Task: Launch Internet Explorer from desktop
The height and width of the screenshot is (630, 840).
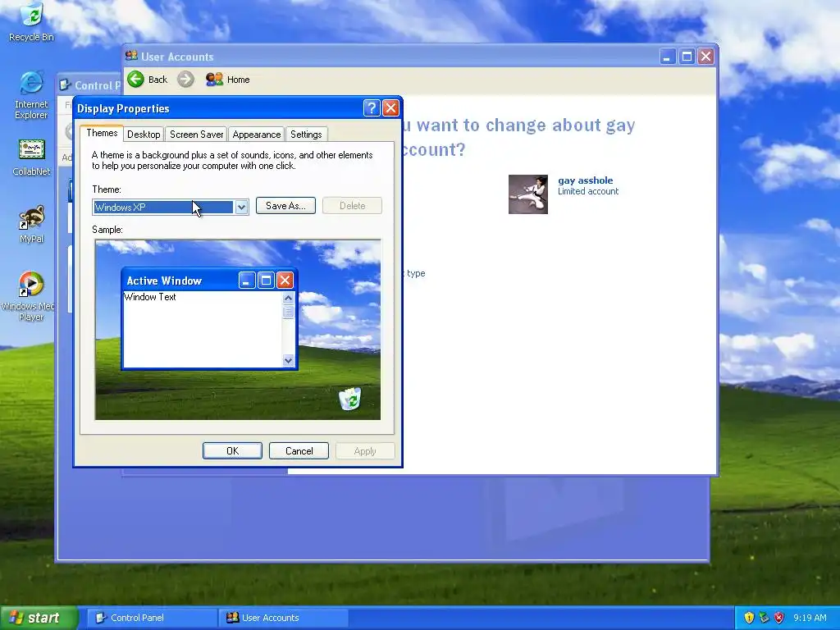Action: click(x=31, y=95)
